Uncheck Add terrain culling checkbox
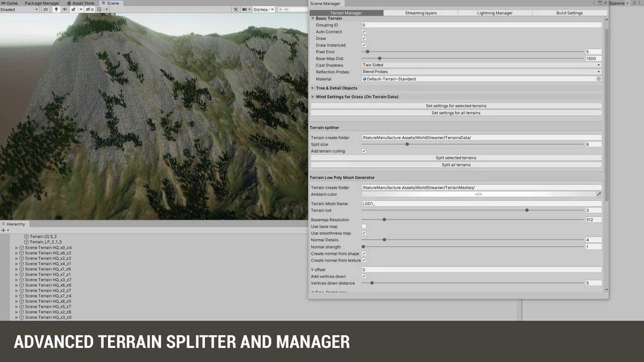The height and width of the screenshot is (362, 644). pyautogui.click(x=364, y=151)
